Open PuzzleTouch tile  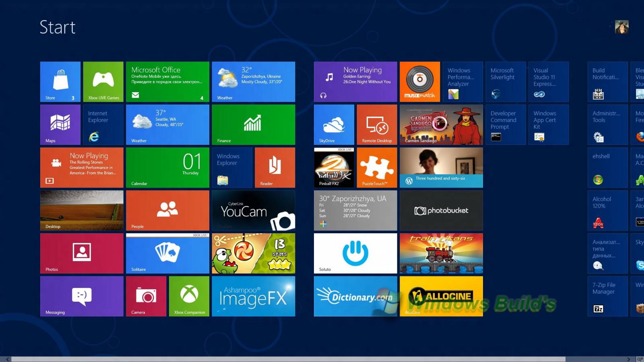pyautogui.click(x=377, y=167)
